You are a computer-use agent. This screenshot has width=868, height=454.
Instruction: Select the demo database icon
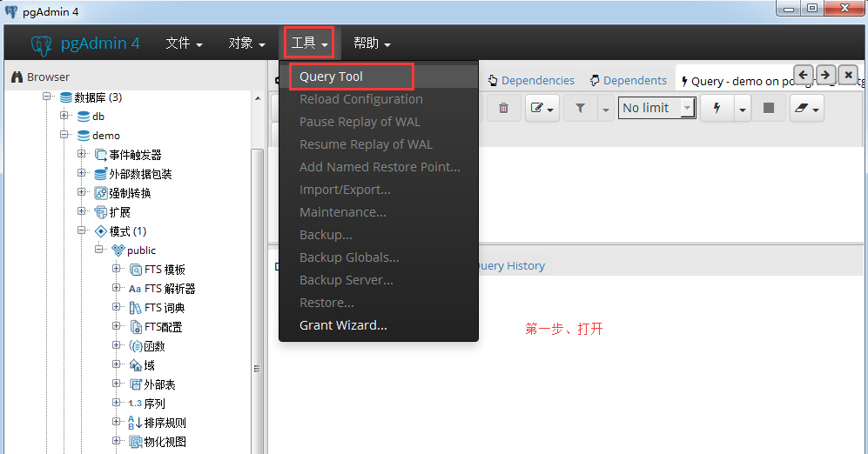coord(84,136)
